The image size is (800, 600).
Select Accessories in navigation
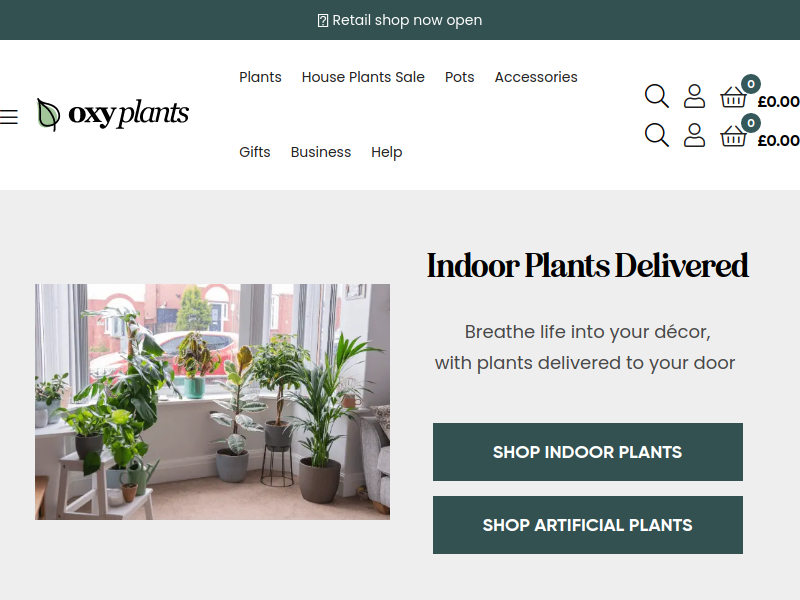(x=536, y=77)
